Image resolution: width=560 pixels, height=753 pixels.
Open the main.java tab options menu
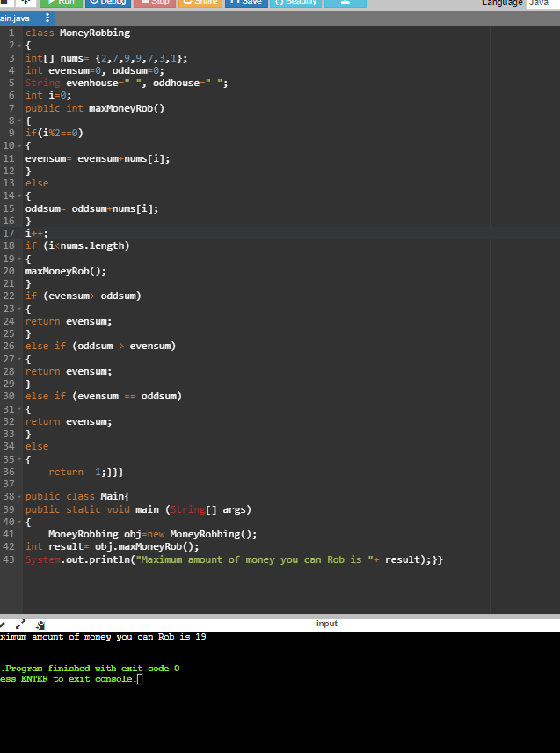[47, 19]
